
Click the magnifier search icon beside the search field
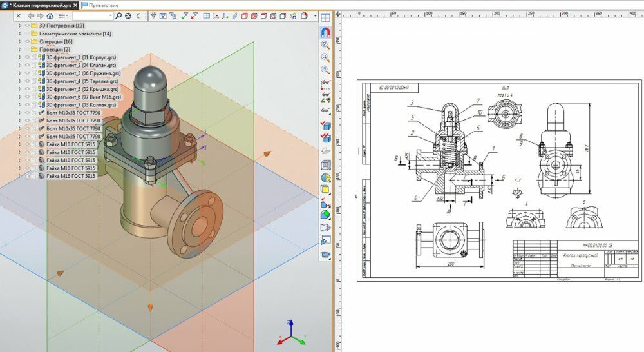(x=118, y=15)
